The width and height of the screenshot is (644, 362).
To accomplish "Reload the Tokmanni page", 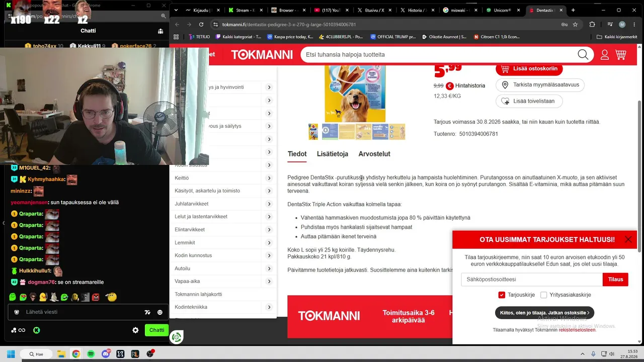I will (201, 24).
